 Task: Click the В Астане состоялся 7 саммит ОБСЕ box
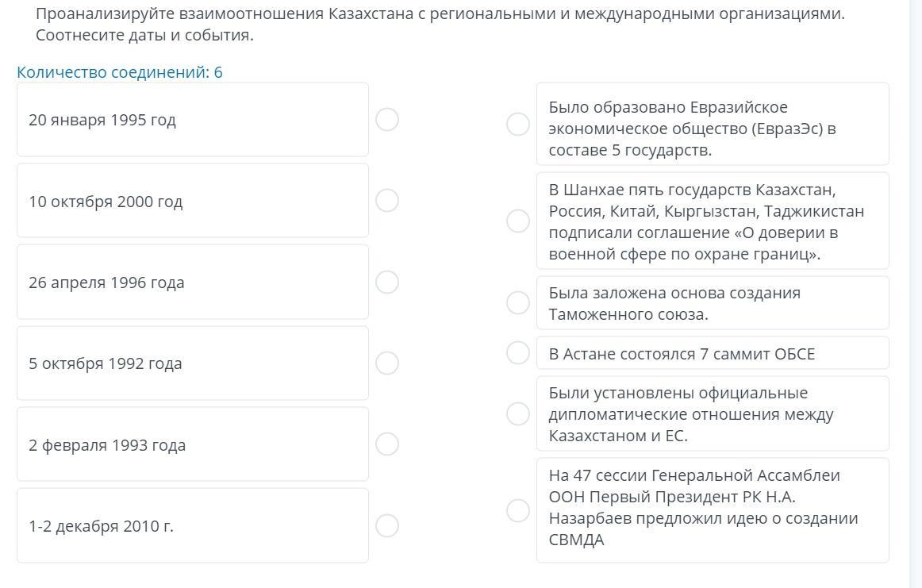712,353
